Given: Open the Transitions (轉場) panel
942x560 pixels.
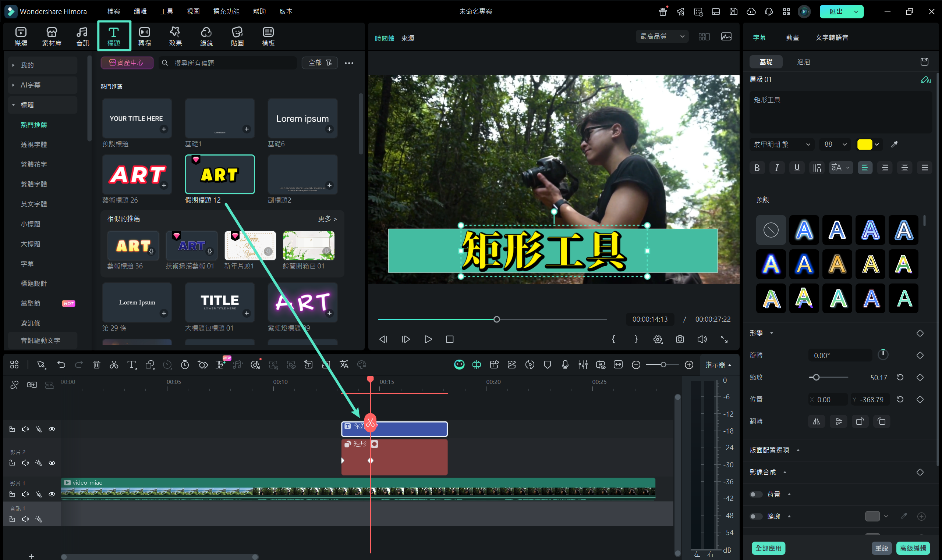Looking at the screenshot, I should 144,36.
